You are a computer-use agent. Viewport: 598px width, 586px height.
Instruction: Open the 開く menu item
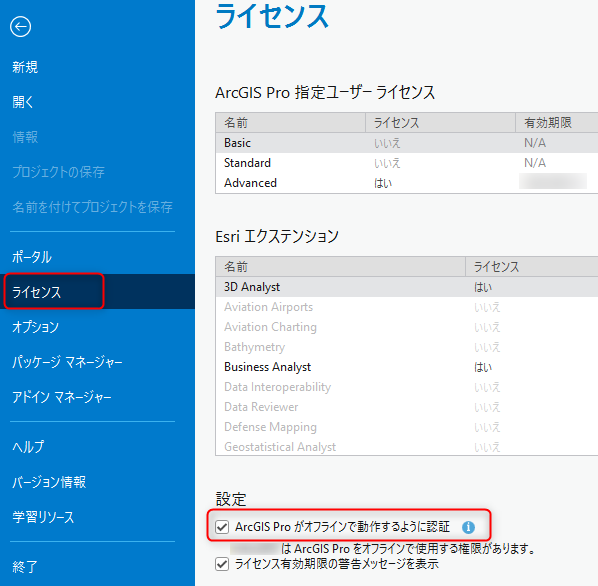[x=23, y=102]
